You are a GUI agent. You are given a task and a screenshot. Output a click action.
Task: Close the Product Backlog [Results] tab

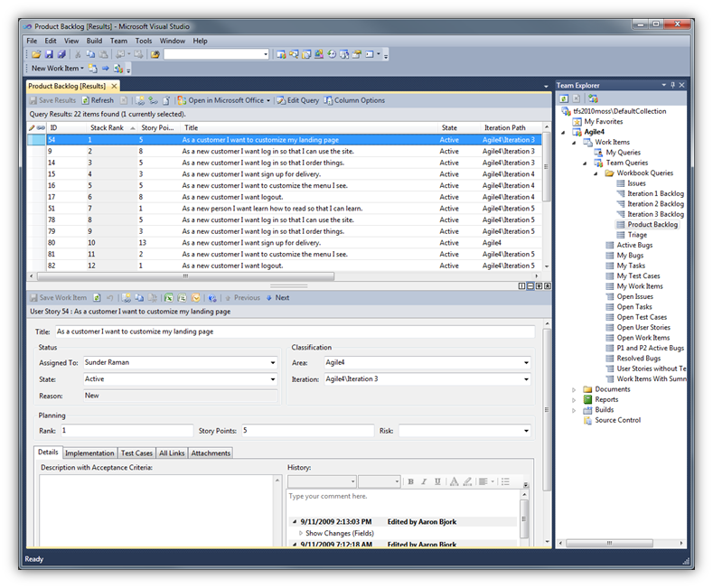coord(114,86)
